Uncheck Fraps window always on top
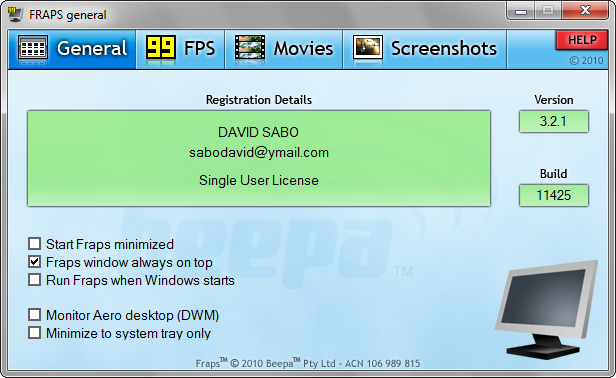 35,262
